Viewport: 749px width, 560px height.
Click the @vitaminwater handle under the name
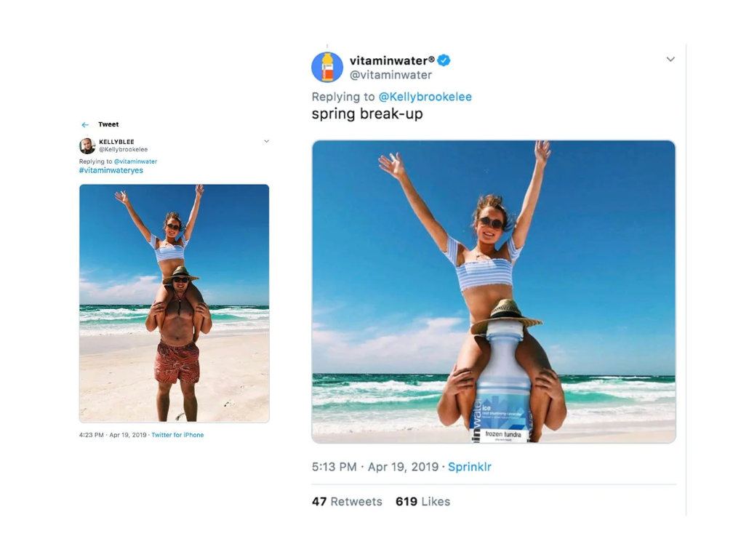tap(390, 75)
